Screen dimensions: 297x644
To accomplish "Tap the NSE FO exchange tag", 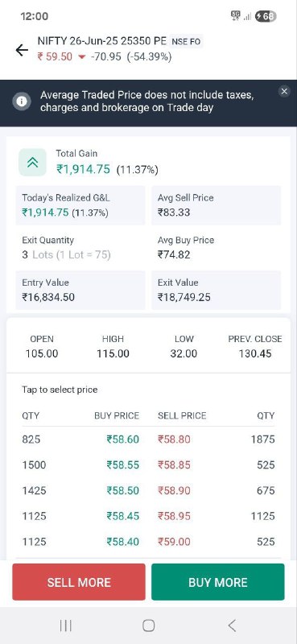I will [186, 42].
